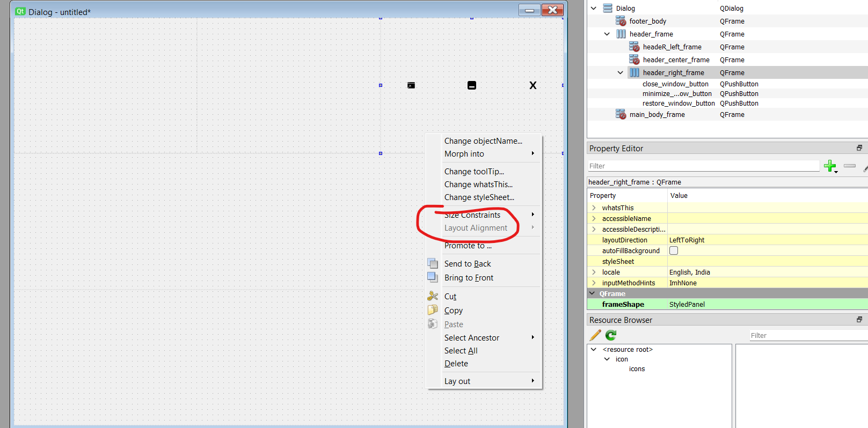Toggle the autoFillBackground checkbox
Image resolution: width=868 pixels, height=428 pixels.
click(674, 250)
